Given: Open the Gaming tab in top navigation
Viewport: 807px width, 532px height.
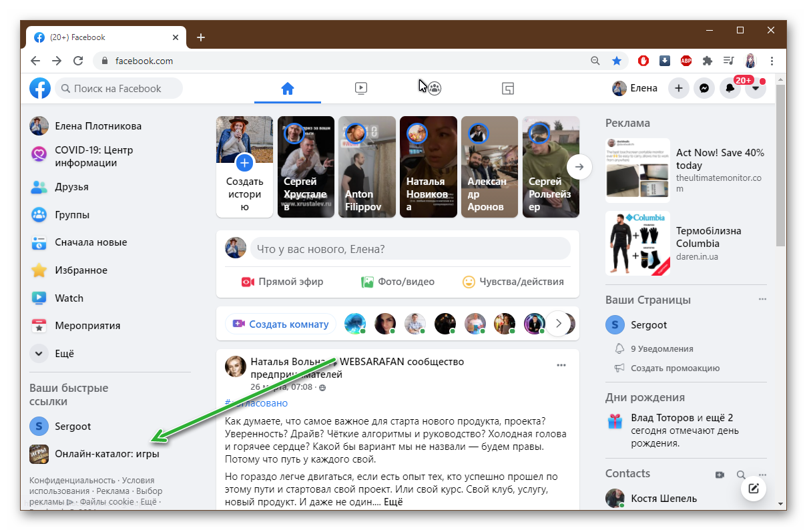Looking at the screenshot, I should pyautogui.click(x=508, y=88).
